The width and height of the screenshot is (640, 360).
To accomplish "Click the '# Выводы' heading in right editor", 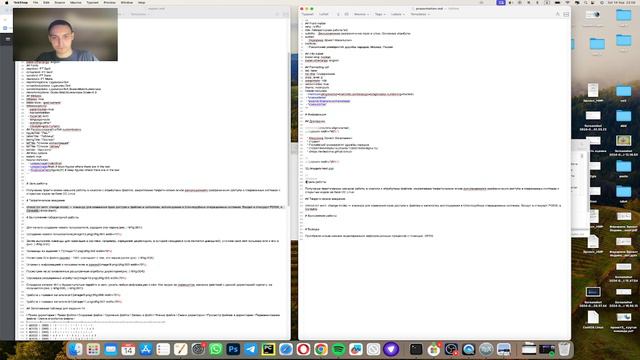I will click(313, 229).
